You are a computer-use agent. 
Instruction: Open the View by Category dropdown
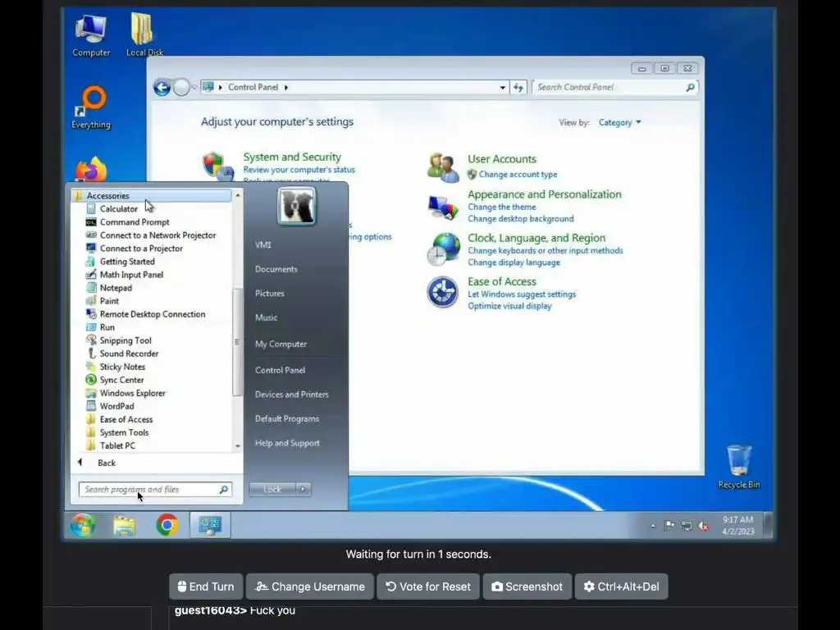point(620,123)
